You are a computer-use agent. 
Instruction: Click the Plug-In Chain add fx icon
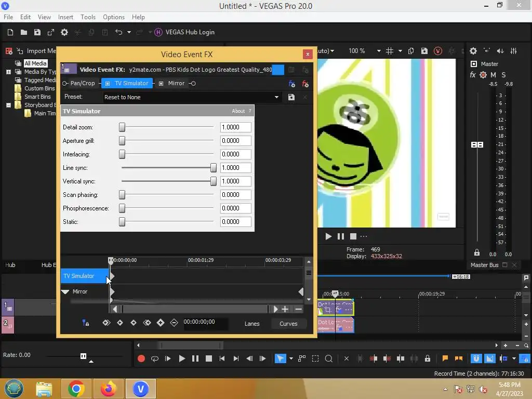[291, 84]
